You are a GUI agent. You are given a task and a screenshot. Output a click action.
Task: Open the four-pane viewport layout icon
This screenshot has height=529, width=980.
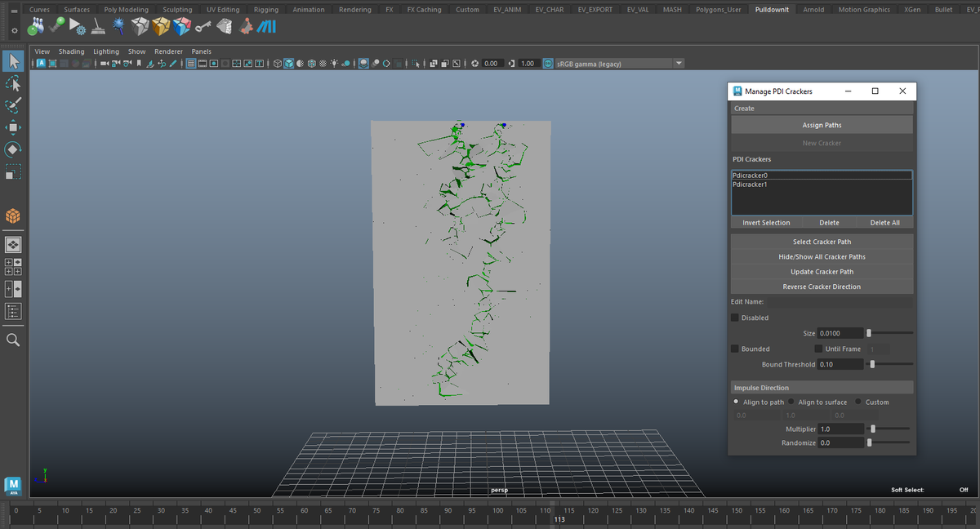[x=12, y=266]
